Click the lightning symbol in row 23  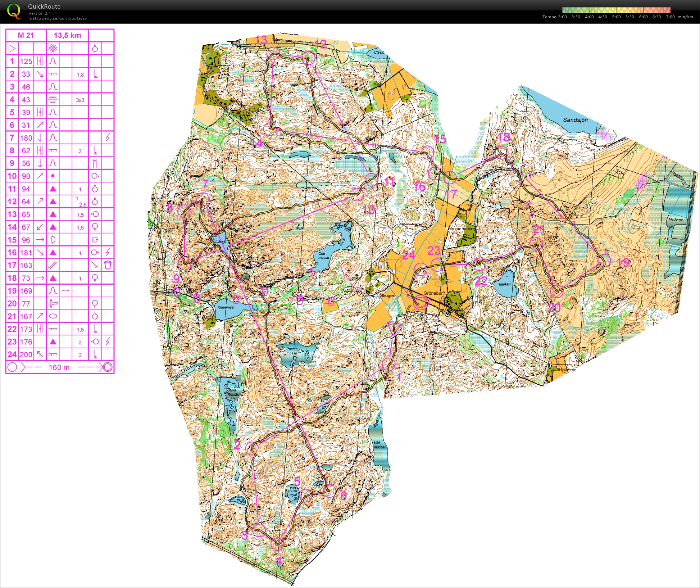(108, 342)
